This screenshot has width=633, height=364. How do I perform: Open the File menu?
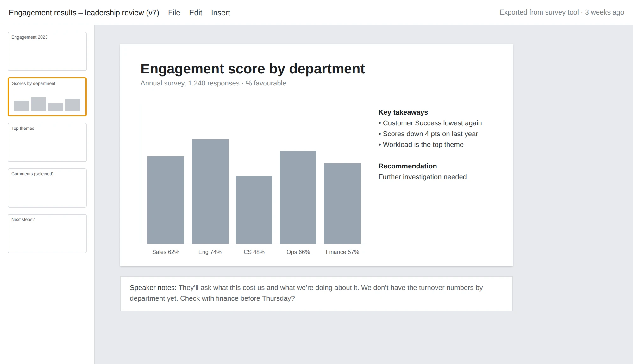[x=174, y=13]
